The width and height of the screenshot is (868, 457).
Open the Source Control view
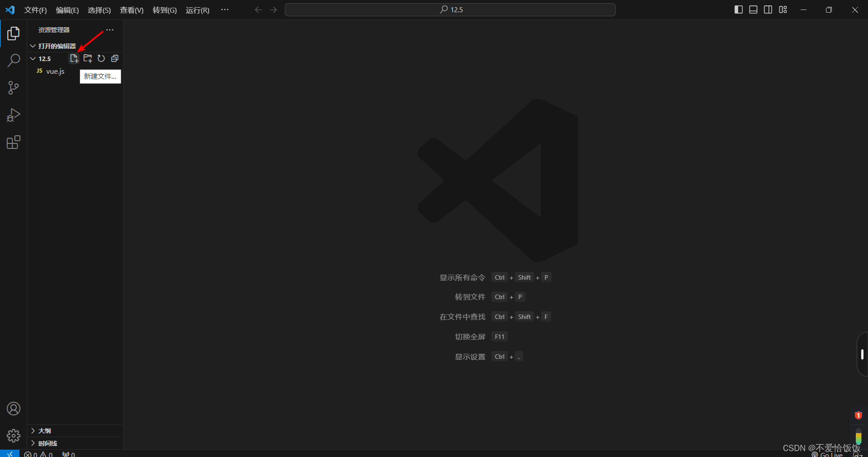click(14, 88)
